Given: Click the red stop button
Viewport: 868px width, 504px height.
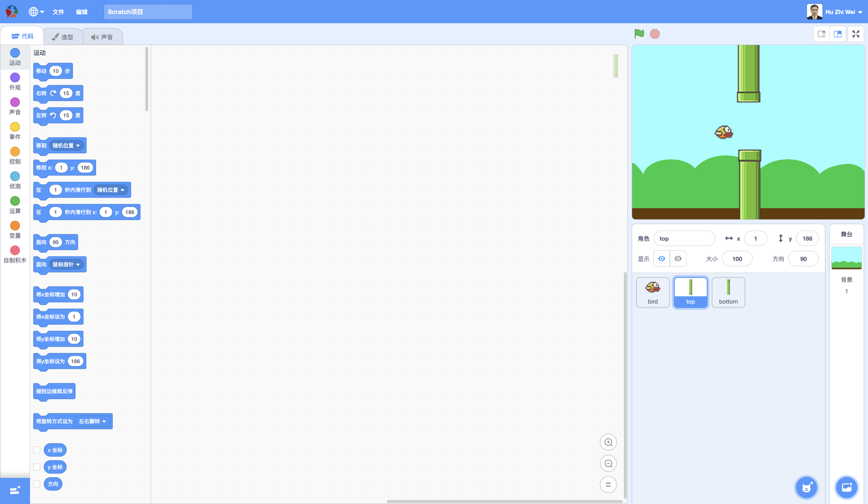Looking at the screenshot, I should pos(654,34).
